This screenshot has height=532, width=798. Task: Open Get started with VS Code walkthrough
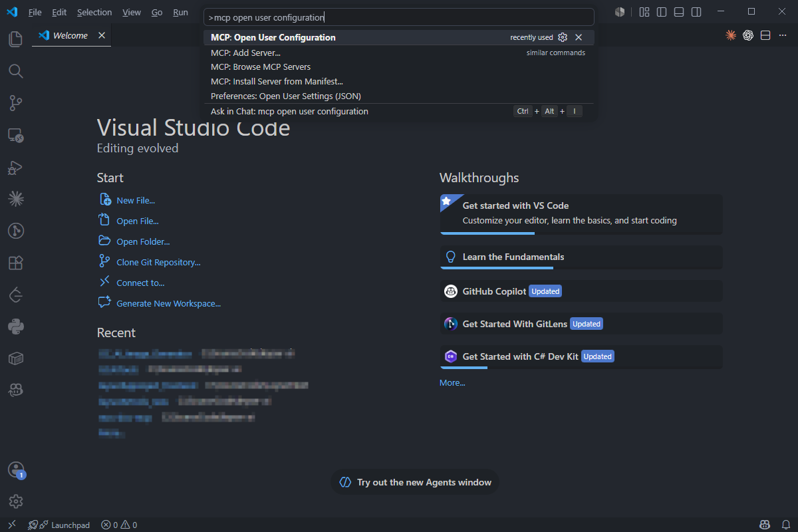click(x=581, y=213)
